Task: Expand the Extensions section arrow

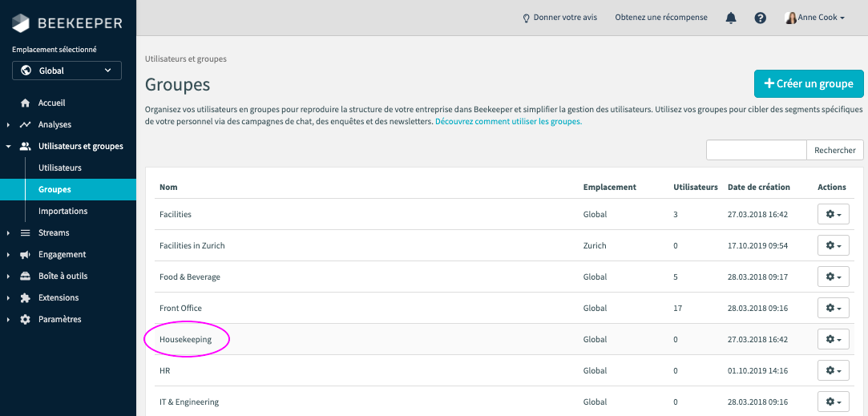Action: click(8, 298)
